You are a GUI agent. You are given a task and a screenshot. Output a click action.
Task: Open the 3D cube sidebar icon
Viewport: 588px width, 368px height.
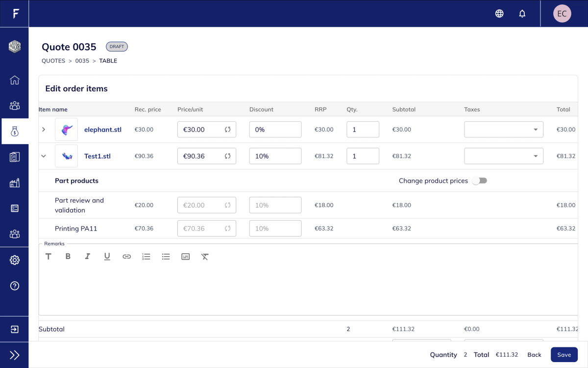[15, 47]
